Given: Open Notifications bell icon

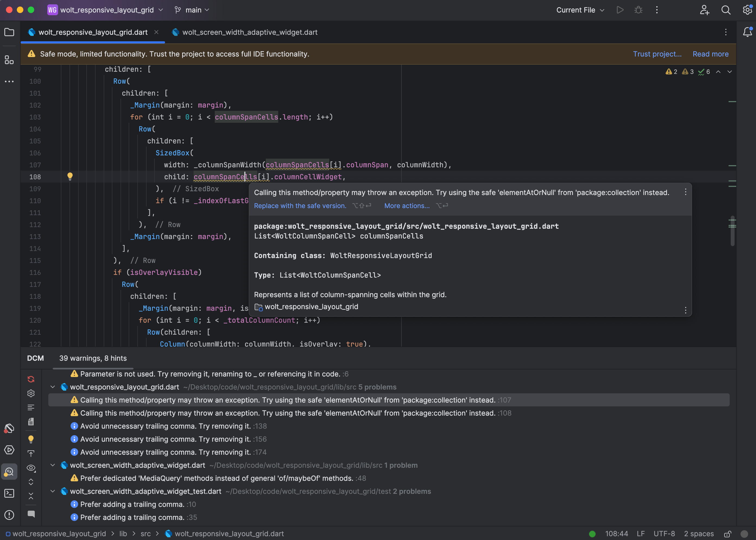Looking at the screenshot, I should [x=747, y=32].
